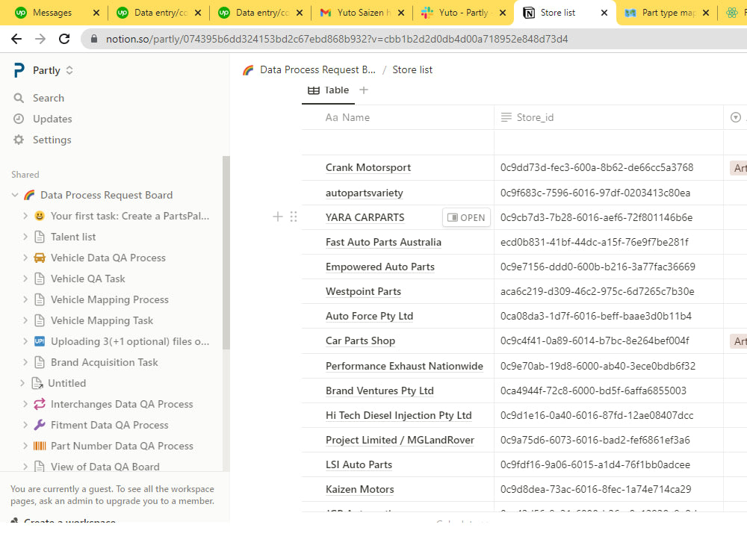Viewport: 747px width, 560px height.
Task: Switch to Yuto - Partly Slack tab
Action: 462,13
